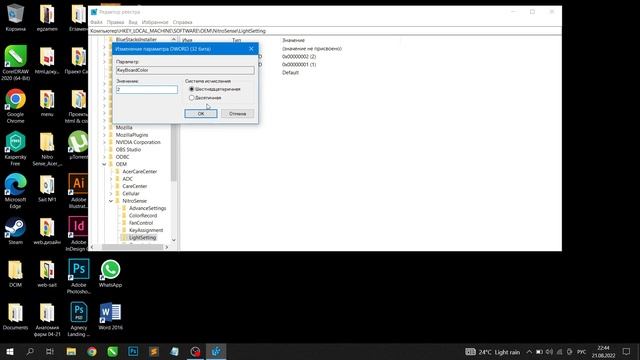Select the ColorRecord key in the tree
This screenshot has width=640, height=360.
click(143, 216)
